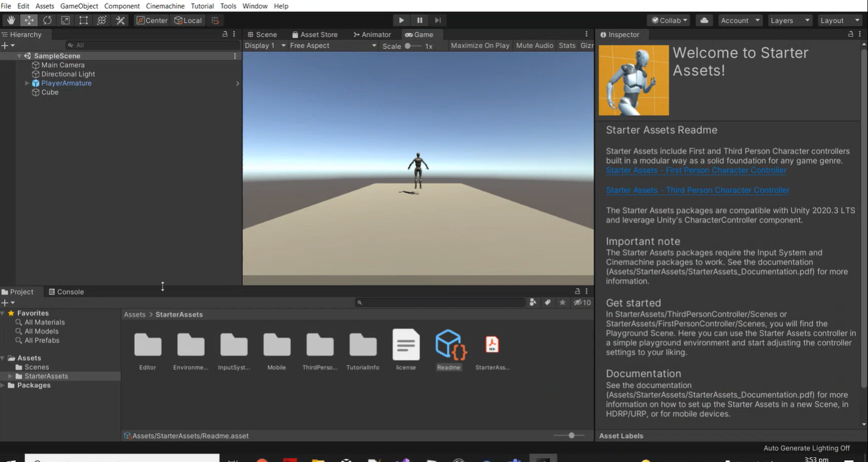Viewport: 868px width, 462px height.
Task: Open the Account dropdown
Action: [x=740, y=20]
